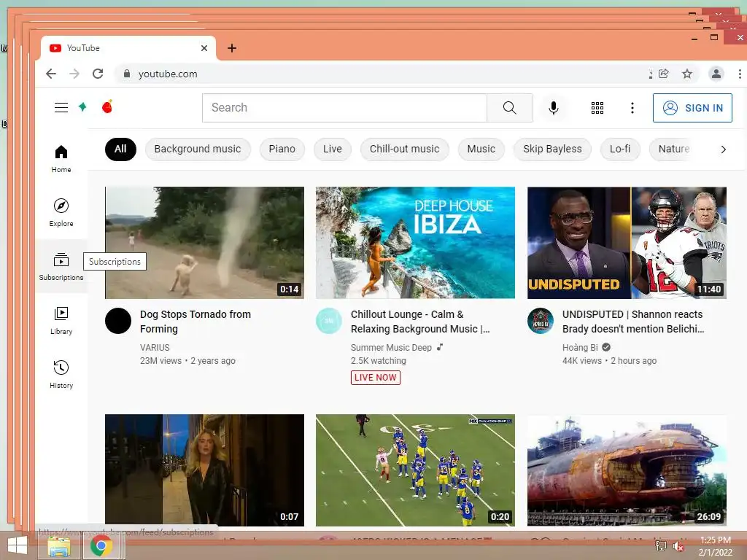Open the hamburger guide menu
The image size is (747, 560).
61,108
